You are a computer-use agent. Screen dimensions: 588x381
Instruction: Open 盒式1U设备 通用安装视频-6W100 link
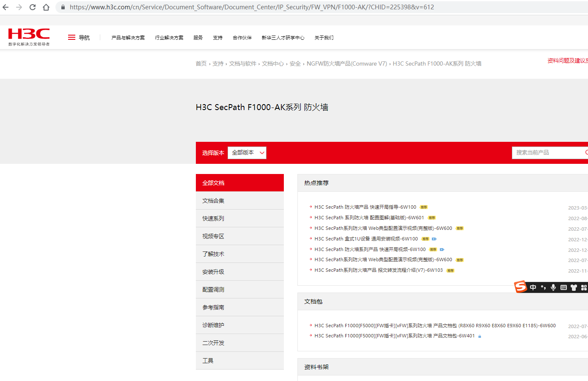366,239
